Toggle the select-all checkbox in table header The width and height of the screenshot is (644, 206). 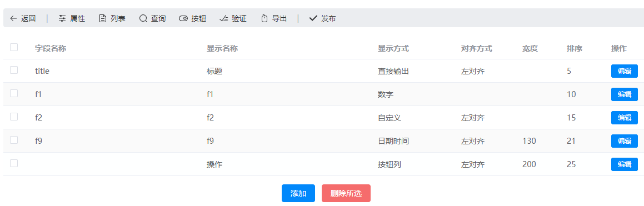coord(14,47)
